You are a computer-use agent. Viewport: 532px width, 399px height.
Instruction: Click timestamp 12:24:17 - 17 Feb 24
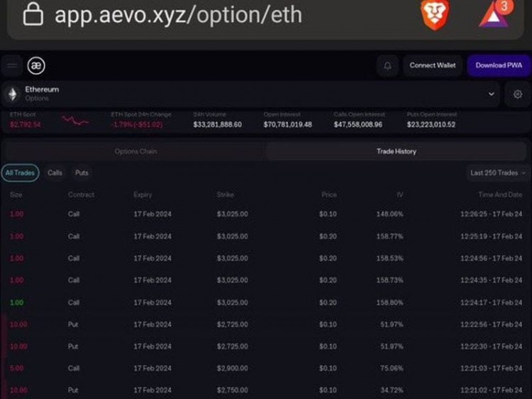[x=492, y=302]
